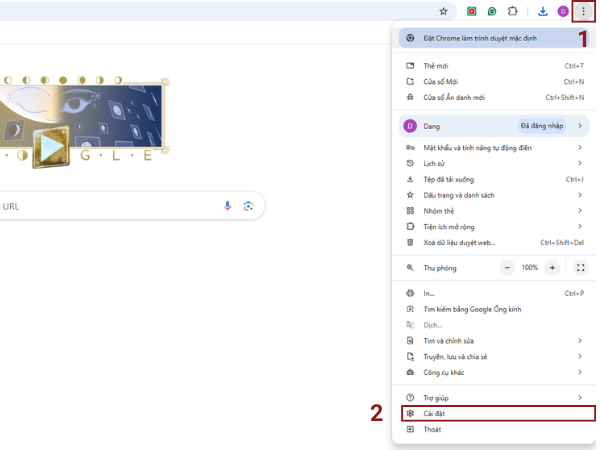Open Mật khẩu và tính năng tự động điền
Image resolution: width=600 pixels, height=450 pixels.
click(x=494, y=148)
